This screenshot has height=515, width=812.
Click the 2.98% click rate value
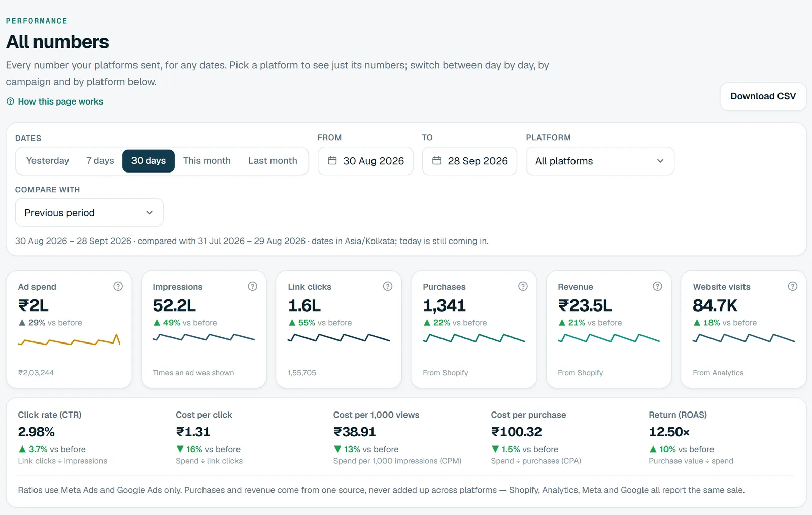pyautogui.click(x=36, y=432)
